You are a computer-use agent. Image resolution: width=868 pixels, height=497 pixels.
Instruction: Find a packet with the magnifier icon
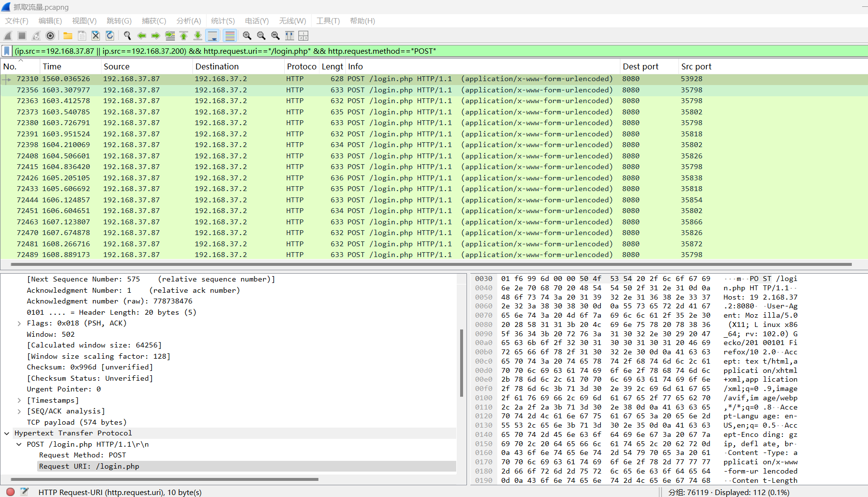127,36
